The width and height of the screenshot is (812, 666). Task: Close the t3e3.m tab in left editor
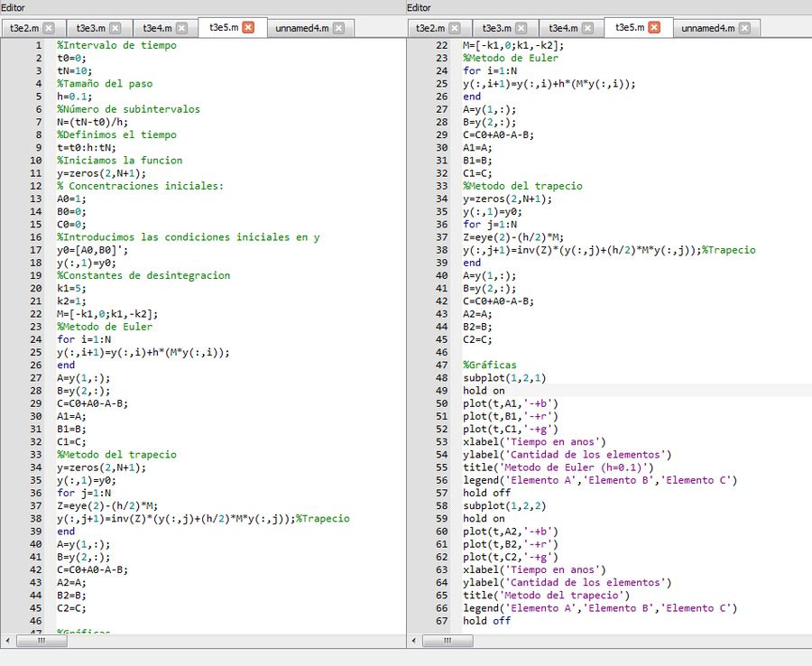click(115, 28)
